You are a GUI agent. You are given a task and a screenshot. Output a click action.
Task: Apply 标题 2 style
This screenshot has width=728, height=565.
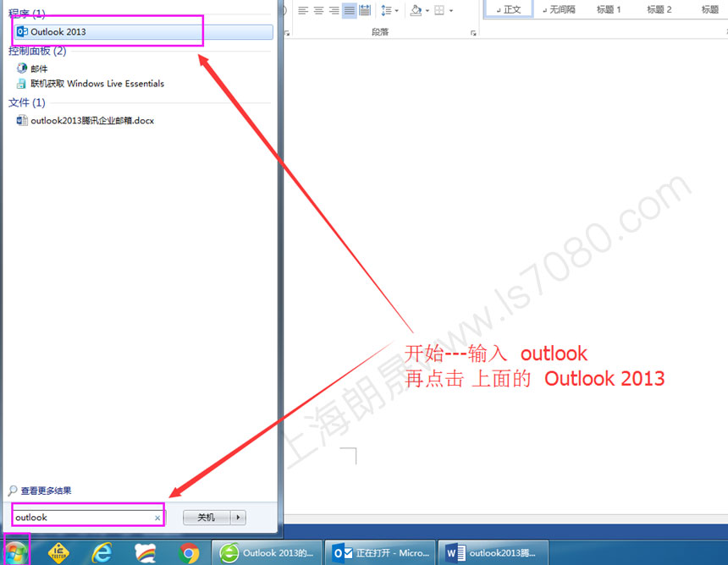pyautogui.click(x=659, y=9)
